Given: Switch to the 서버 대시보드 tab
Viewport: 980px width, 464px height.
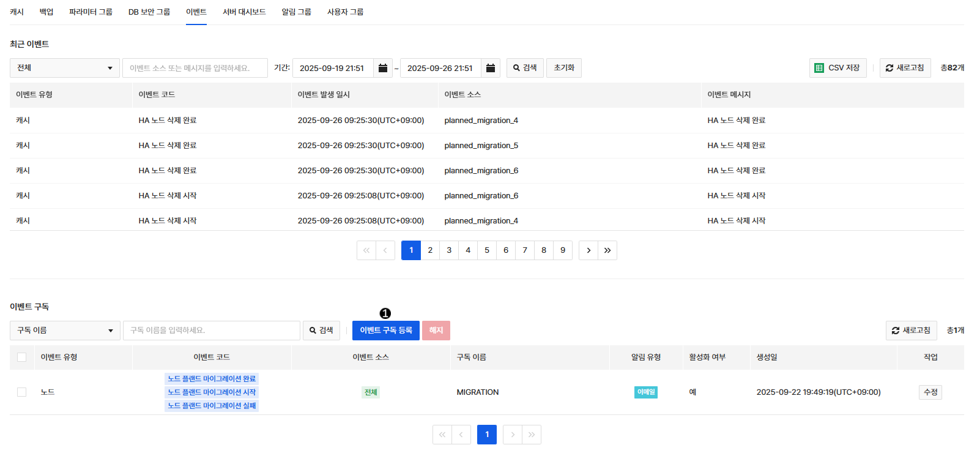Looking at the screenshot, I should [x=244, y=12].
